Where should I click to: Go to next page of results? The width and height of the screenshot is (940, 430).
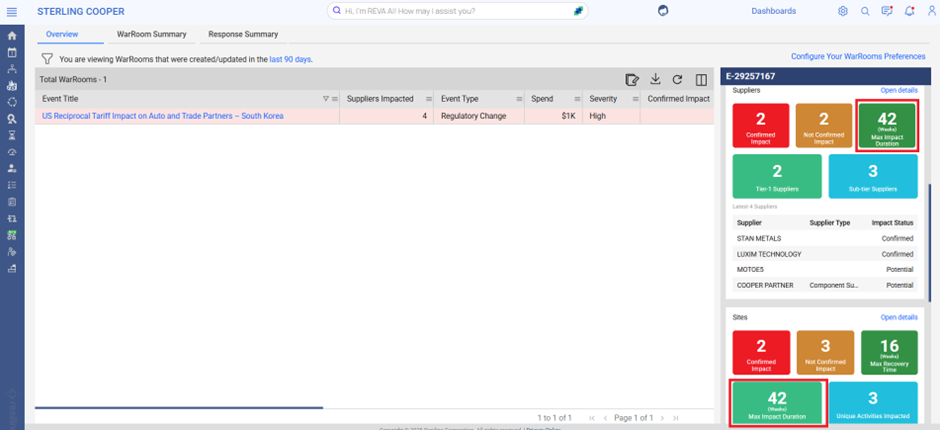pyautogui.click(x=662, y=417)
